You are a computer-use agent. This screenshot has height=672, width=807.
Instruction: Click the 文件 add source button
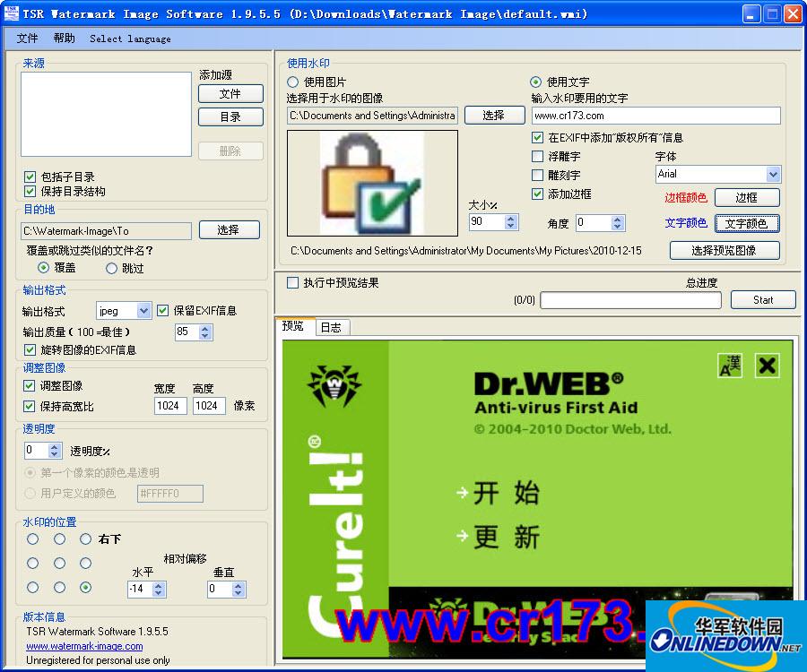click(230, 93)
